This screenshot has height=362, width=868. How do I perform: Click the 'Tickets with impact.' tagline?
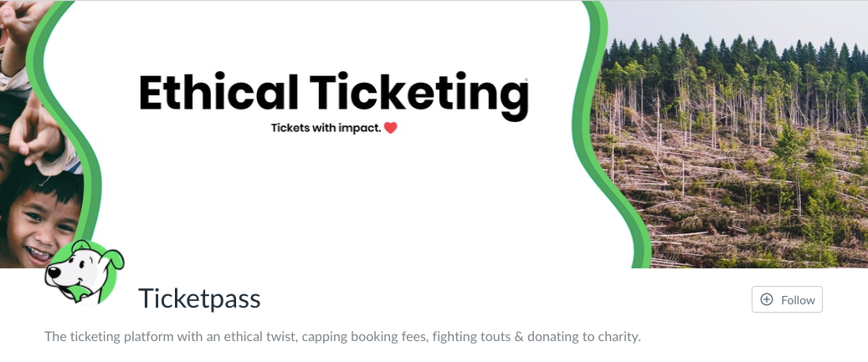click(326, 128)
